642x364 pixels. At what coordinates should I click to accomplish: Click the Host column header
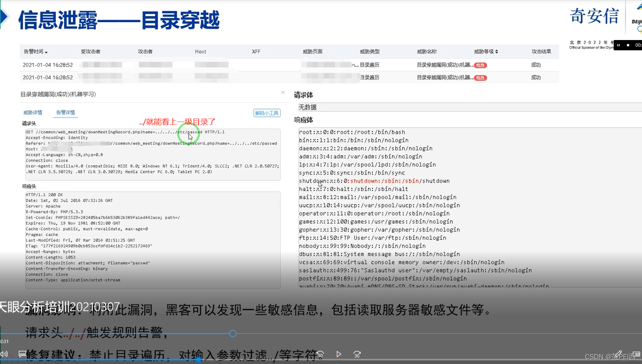tap(201, 51)
